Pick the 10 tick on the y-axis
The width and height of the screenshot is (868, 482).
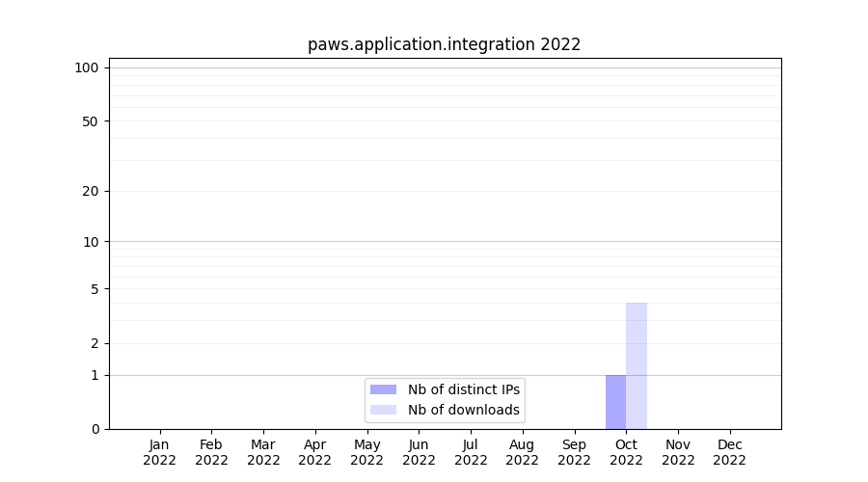90,242
